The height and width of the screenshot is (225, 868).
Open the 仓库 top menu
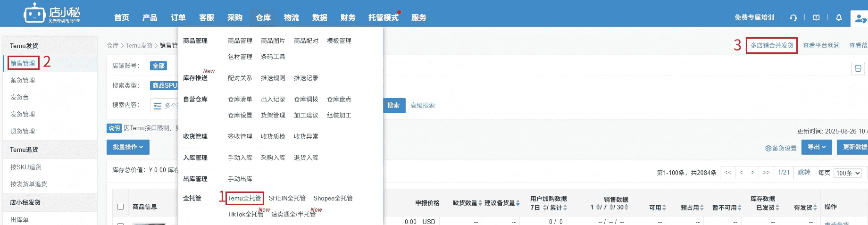(263, 17)
